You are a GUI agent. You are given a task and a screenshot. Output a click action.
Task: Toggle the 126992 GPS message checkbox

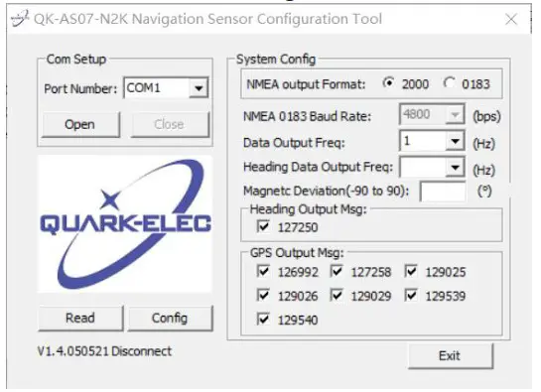pos(263,271)
